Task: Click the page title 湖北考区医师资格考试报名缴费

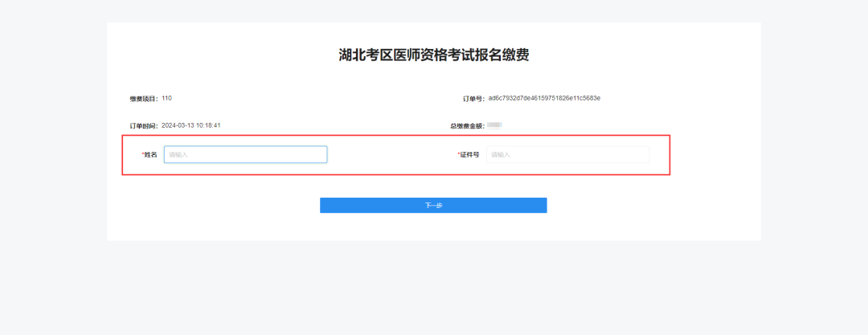Action: tap(434, 55)
